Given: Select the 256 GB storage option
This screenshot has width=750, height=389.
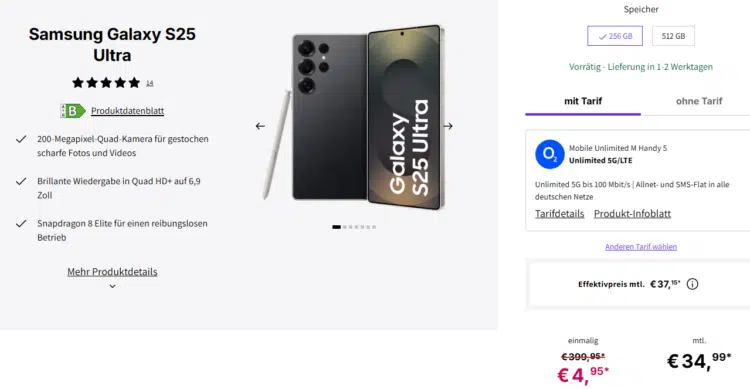Looking at the screenshot, I should [615, 36].
